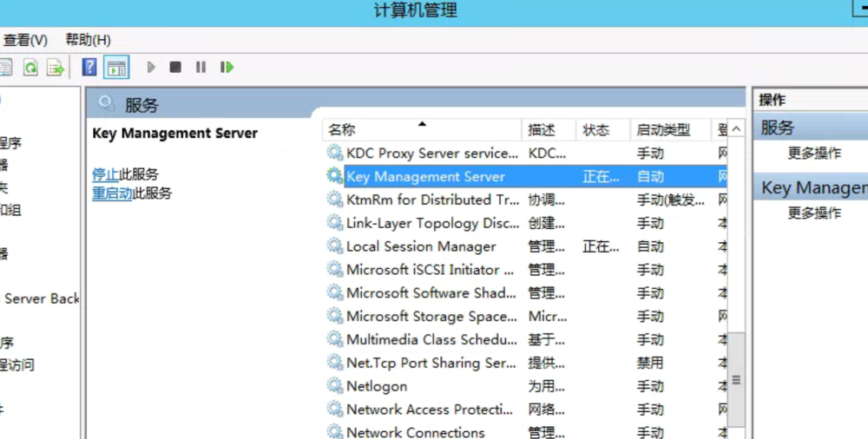Click gear icon of KDC Proxy Server
The image size is (868, 439).
pyautogui.click(x=334, y=152)
